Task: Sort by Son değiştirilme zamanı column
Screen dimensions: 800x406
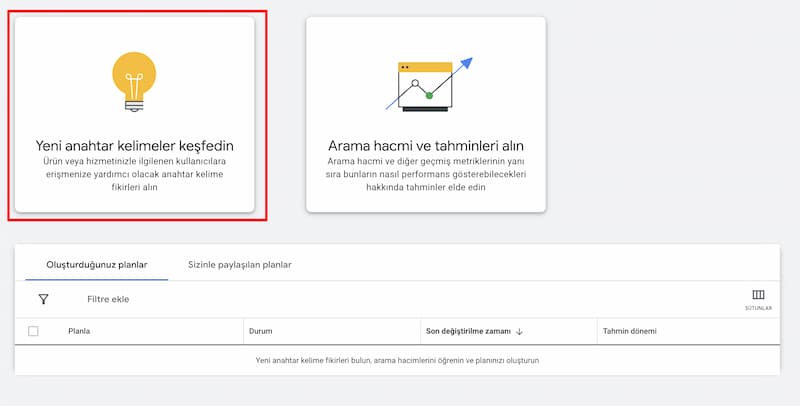Action: 469,331
